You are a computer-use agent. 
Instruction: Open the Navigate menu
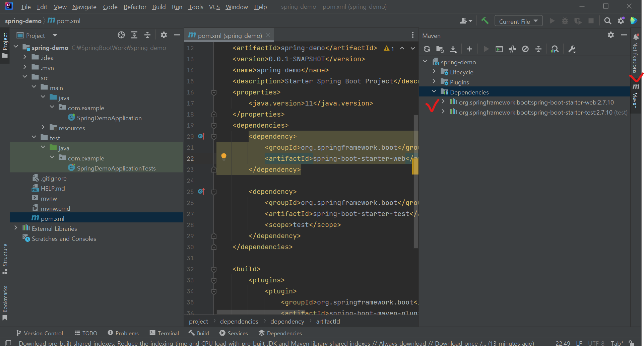tap(84, 7)
